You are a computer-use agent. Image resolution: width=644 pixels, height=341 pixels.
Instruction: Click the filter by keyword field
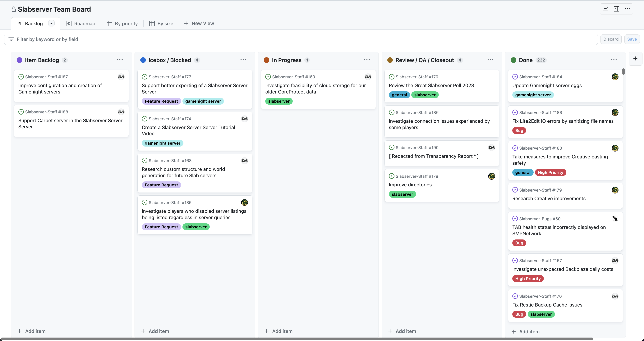point(300,39)
